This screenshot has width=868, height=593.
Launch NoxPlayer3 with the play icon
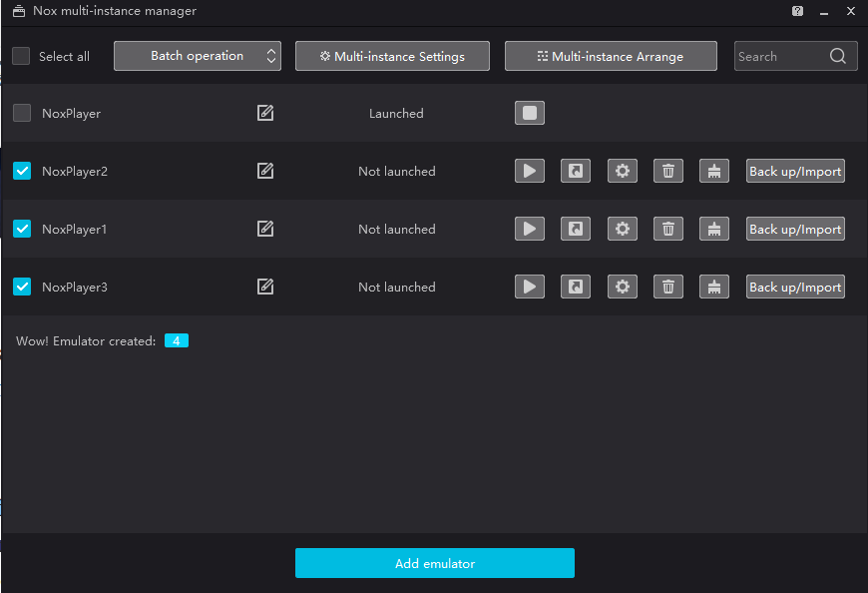point(529,287)
